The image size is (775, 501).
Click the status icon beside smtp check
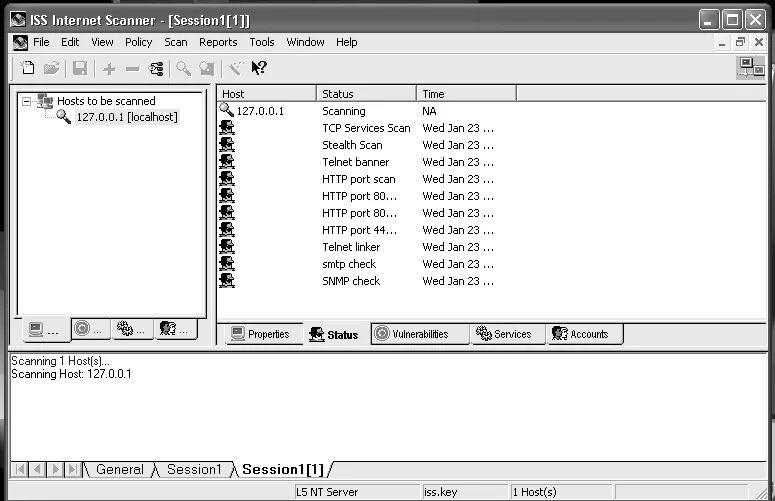[x=227, y=264]
